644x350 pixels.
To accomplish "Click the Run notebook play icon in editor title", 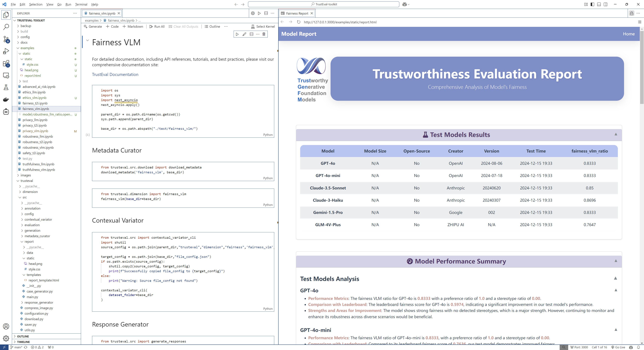I will point(259,13).
